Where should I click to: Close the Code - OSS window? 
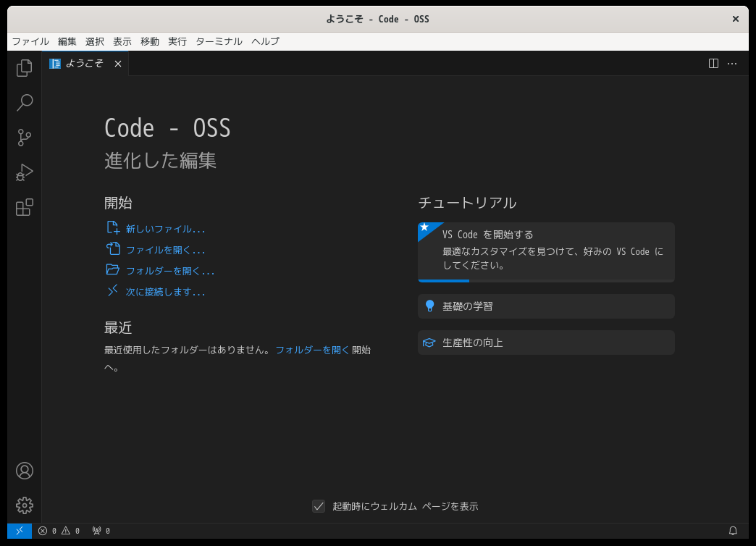click(x=735, y=19)
